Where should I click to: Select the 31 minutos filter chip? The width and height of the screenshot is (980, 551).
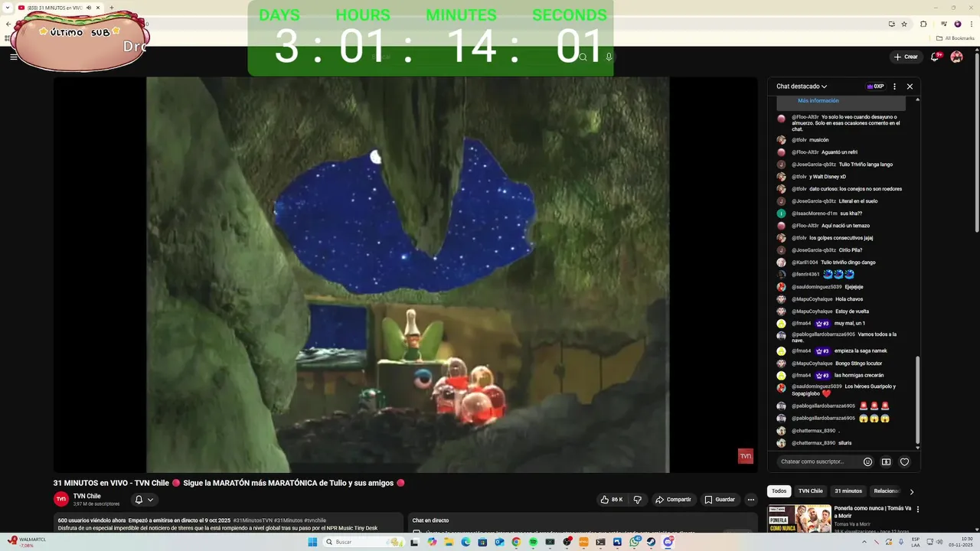[848, 491]
